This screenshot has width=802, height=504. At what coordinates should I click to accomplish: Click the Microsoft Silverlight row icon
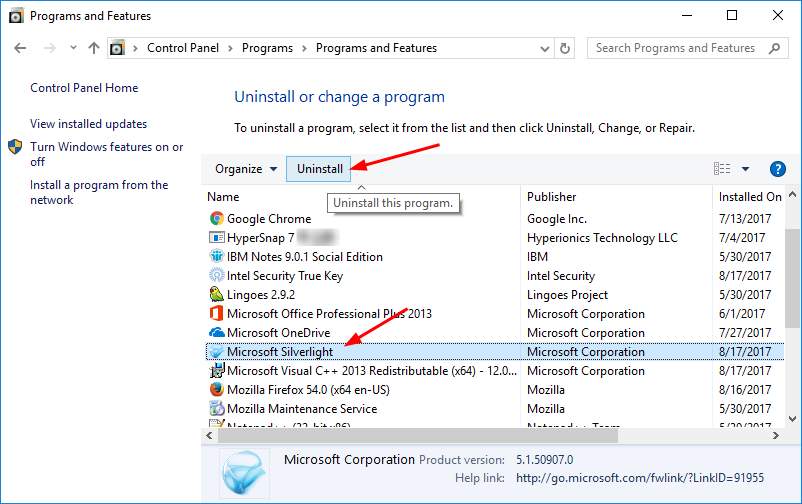[x=217, y=352]
